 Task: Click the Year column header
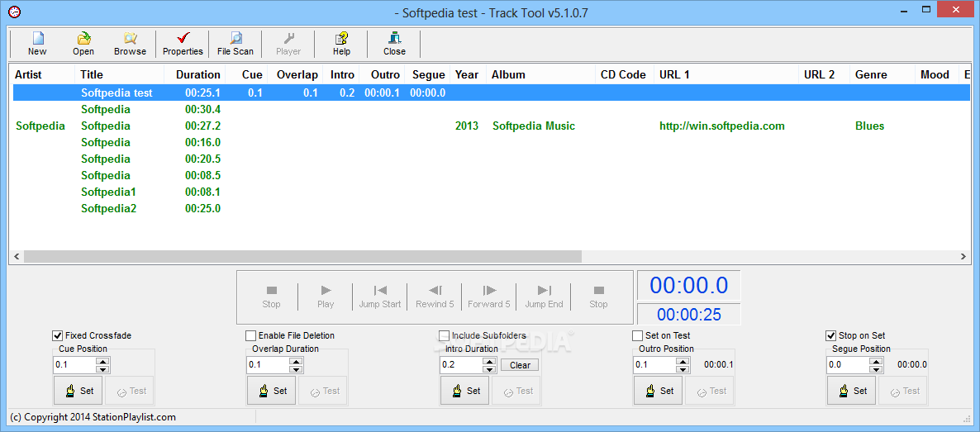click(468, 74)
